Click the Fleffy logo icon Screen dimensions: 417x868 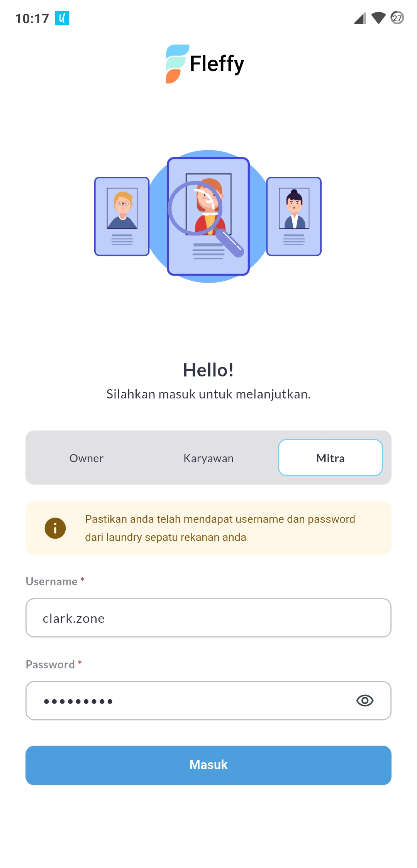[177, 64]
